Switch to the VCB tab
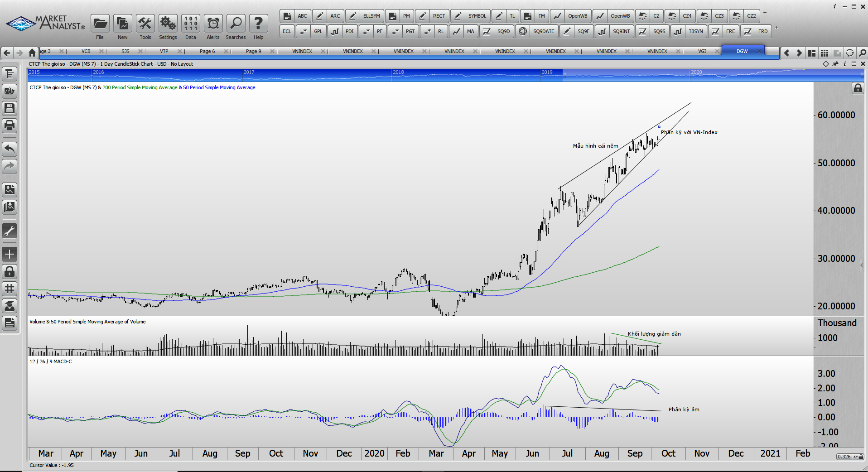The width and height of the screenshot is (868, 472). tap(86, 51)
